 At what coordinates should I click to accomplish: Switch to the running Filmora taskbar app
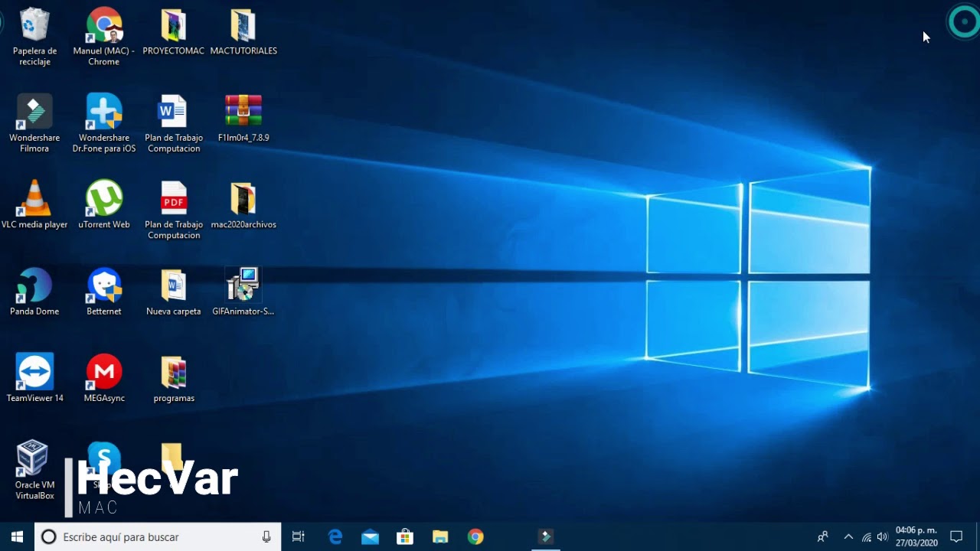546,537
